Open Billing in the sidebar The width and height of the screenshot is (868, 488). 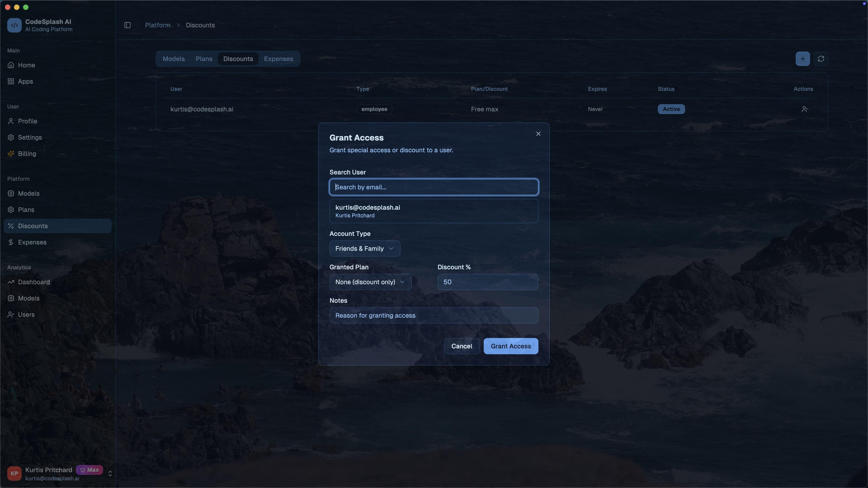click(x=27, y=154)
